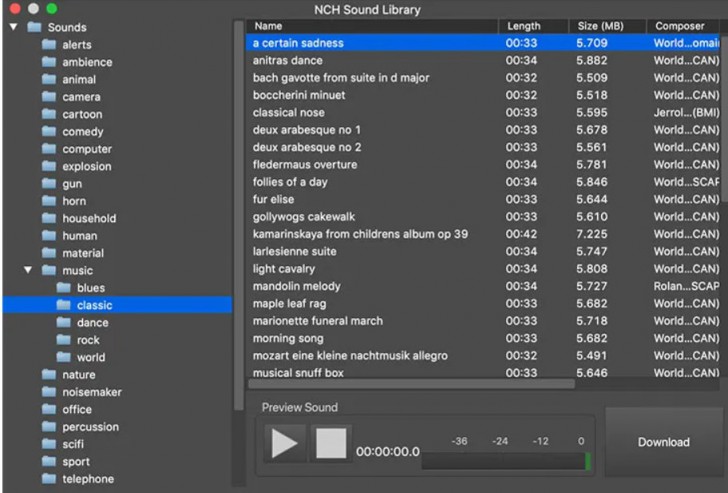Image resolution: width=728 pixels, height=493 pixels.
Task: Sort list by Size (MB) header
Action: [x=608, y=26]
